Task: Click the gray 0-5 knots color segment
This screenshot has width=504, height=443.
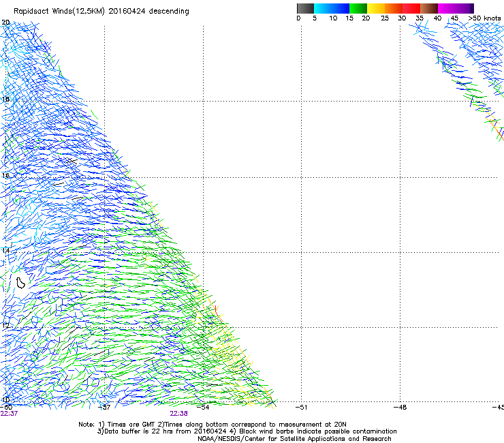Action: point(305,8)
